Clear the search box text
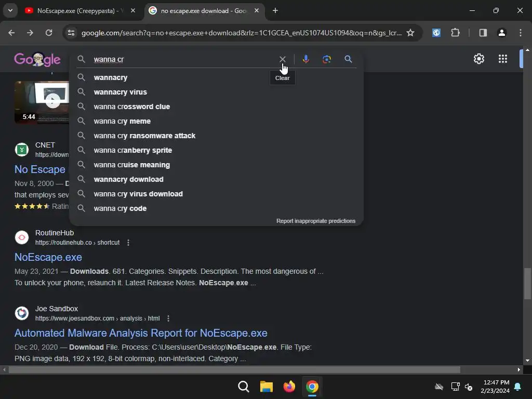This screenshot has height=399, width=532. 282,59
